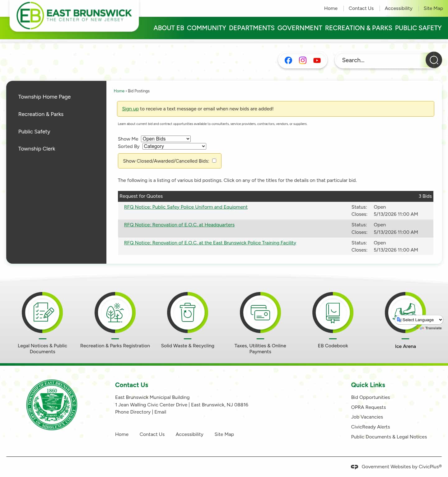
Task: Open the Show Me bids dropdown
Action: [166, 139]
